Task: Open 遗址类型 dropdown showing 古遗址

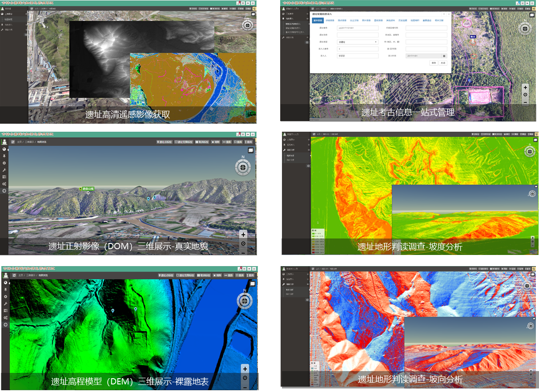Action: pyautogui.click(x=358, y=42)
